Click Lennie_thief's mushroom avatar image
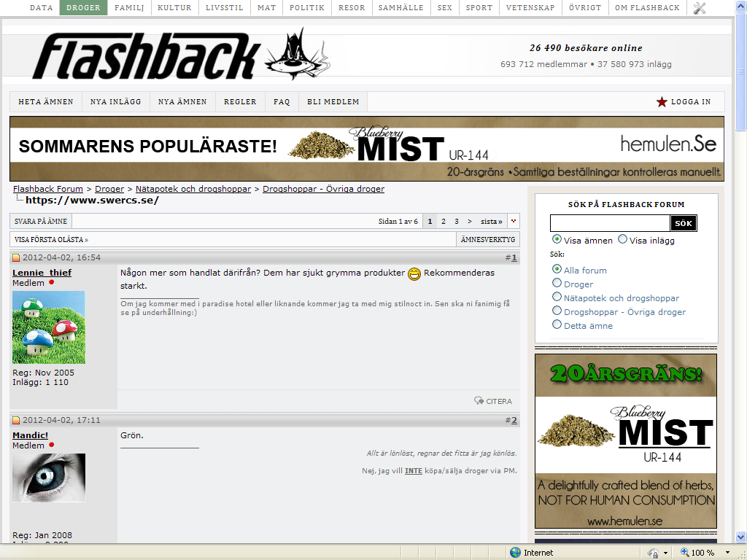Screen dimensions: 747x560 (x=49, y=327)
